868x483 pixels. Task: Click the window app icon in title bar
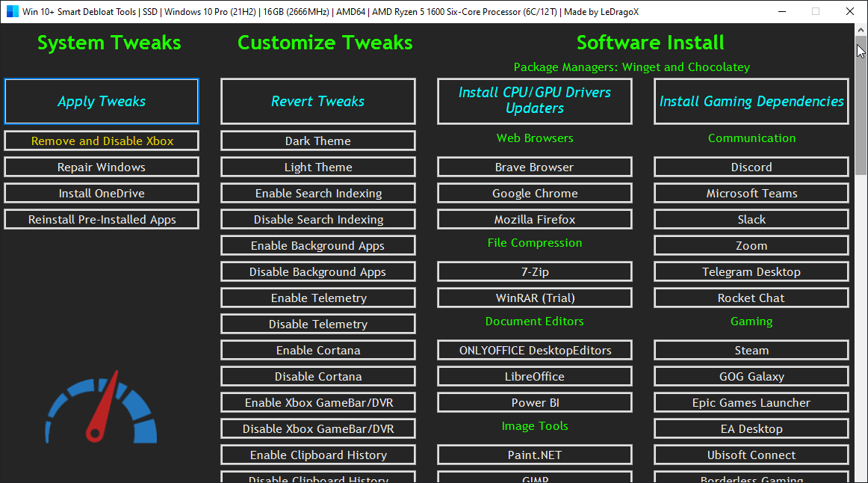coord(12,12)
